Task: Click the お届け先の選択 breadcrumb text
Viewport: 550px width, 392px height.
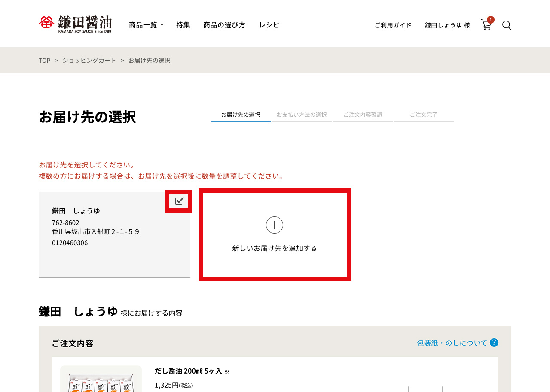Action: coord(150,61)
